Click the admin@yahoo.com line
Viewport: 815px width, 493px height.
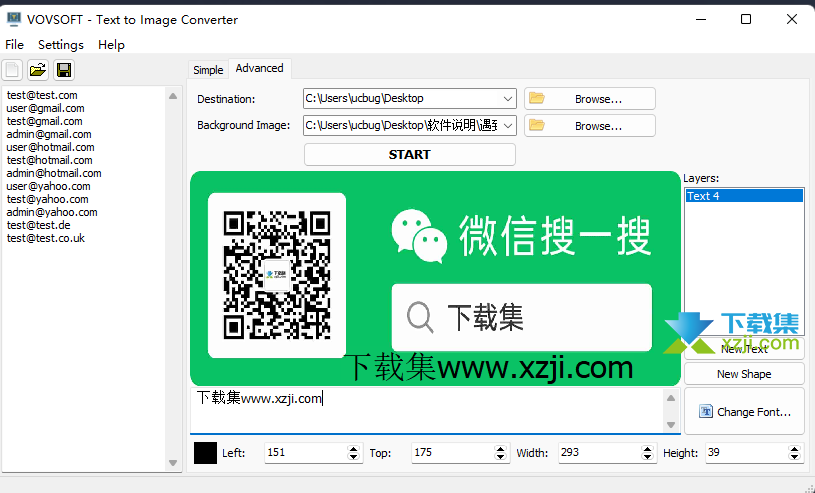[52, 212]
